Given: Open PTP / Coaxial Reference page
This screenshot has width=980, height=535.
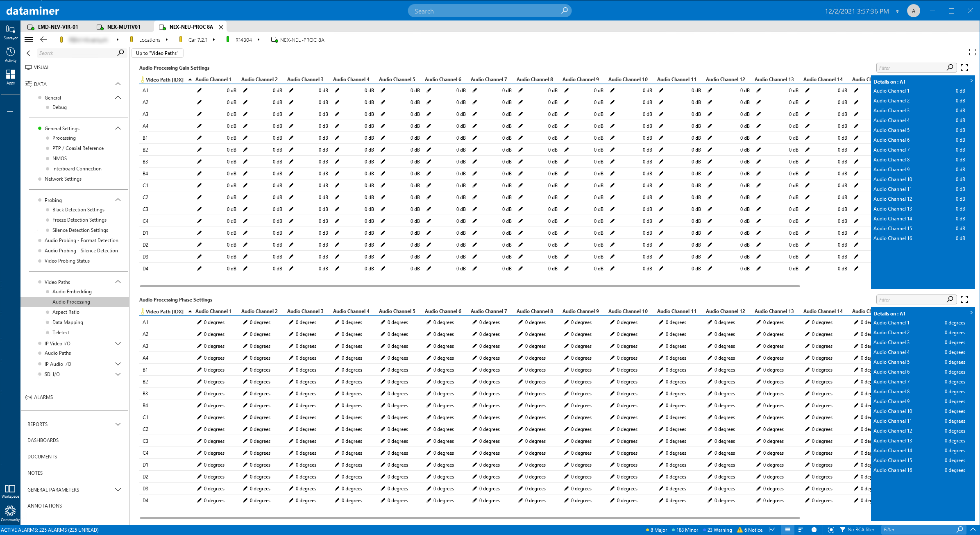Looking at the screenshot, I should [x=78, y=148].
